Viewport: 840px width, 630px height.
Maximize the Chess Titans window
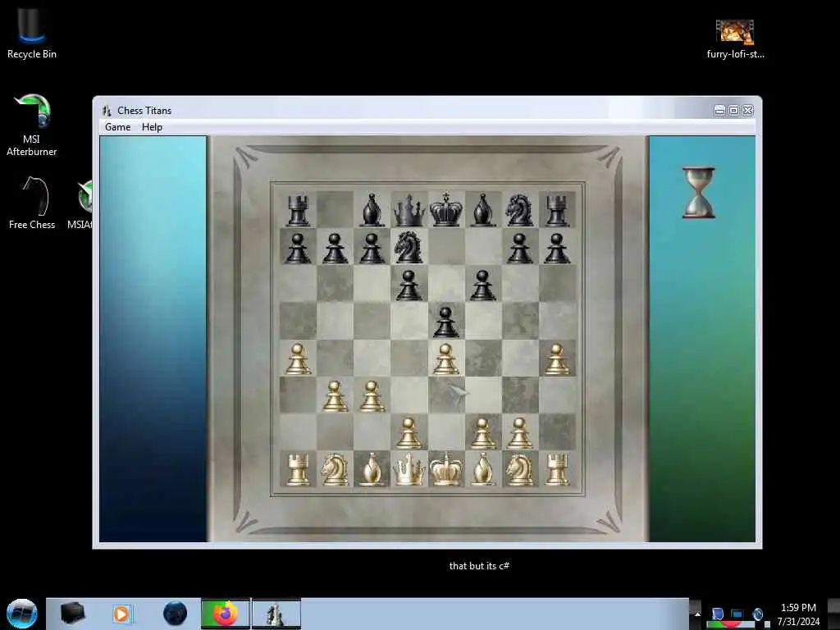click(734, 111)
